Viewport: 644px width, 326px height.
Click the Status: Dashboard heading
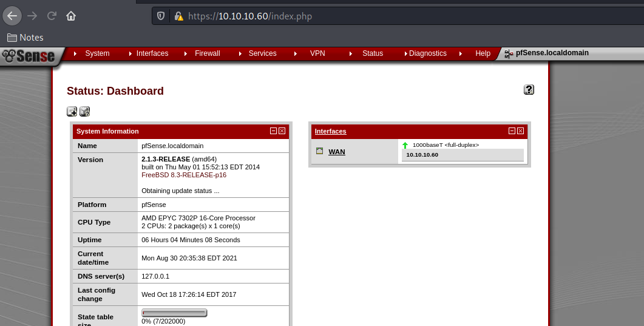(115, 90)
